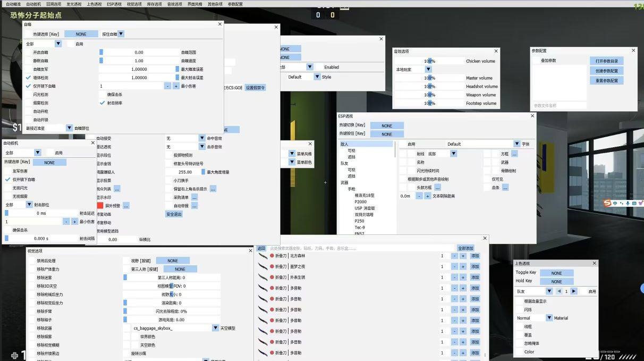Click the right arrow in the 上色透视 panel
Viewport: 644px width, 361px height.
point(574,291)
